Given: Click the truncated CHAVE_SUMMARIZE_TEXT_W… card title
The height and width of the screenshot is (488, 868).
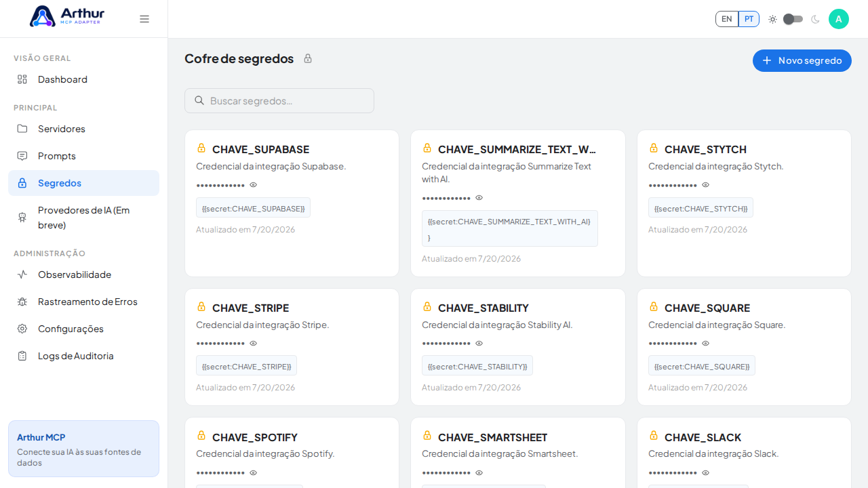Looking at the screenshot, I should click(517, 149).
